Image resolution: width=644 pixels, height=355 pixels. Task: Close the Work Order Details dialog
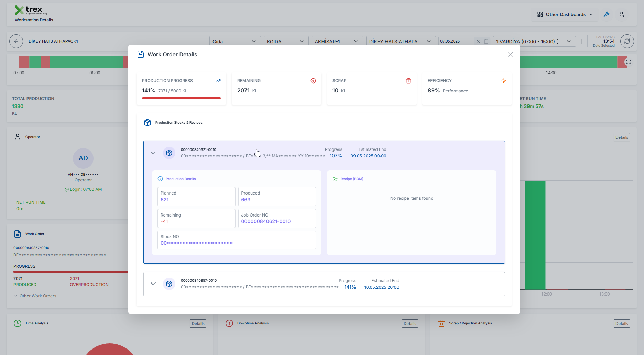tap(511, 54)
